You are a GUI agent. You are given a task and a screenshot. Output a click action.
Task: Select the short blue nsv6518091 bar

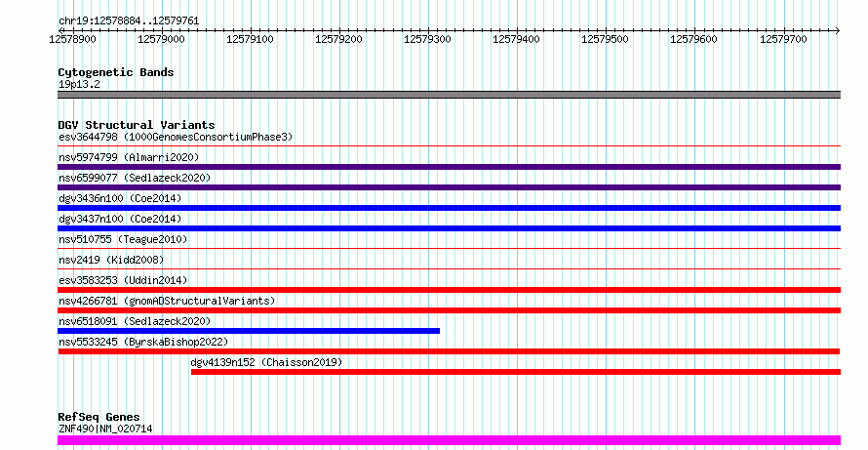249,331
